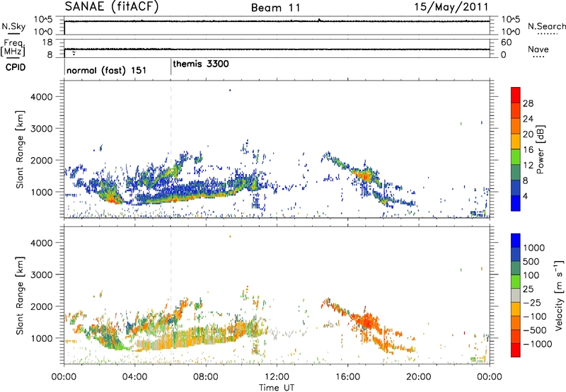The height and width of the screenshot is (392, 566).
Task: Click the 28 tick on power colorbar
Action: [x=528, y=103]
